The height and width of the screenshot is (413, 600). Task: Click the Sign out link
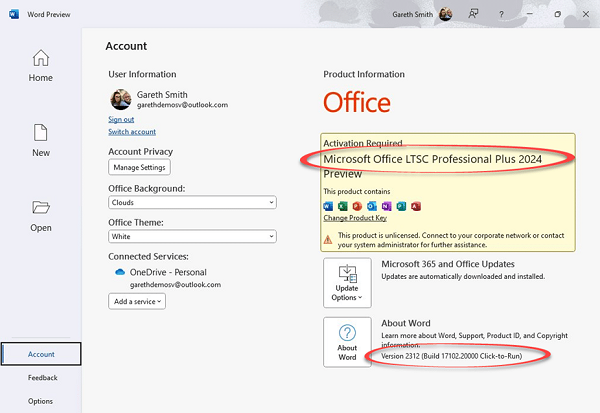(x=121, y=119)
